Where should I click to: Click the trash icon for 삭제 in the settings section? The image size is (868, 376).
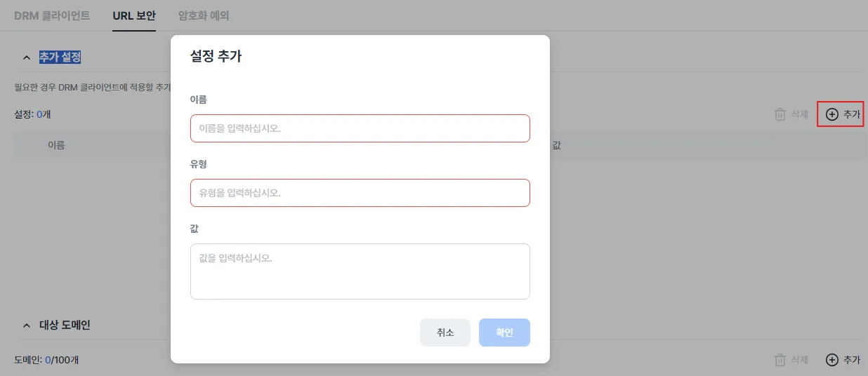click(x=780, y=114)
